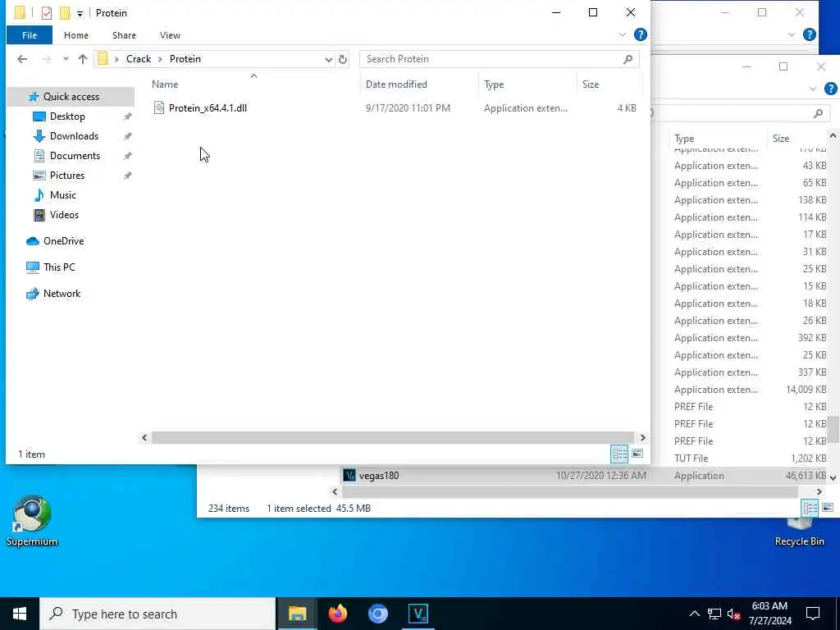Switch Protein window to details view
The width and height of the screenshot is (840, 630).
pos(619,454)
